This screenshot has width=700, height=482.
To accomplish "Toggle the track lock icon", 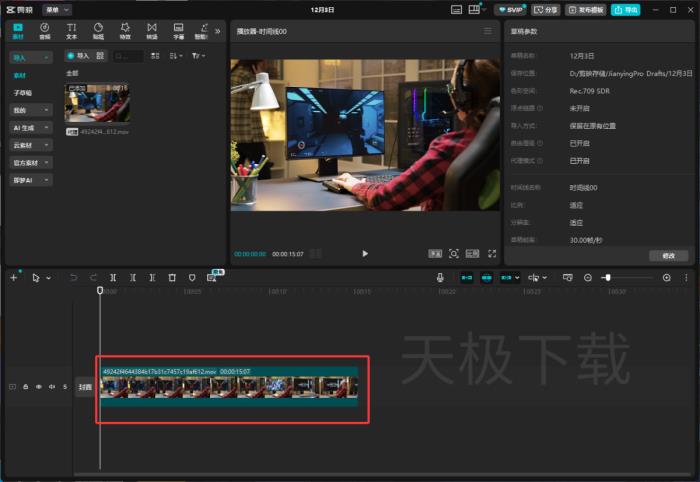I will [x=26, y=386].
